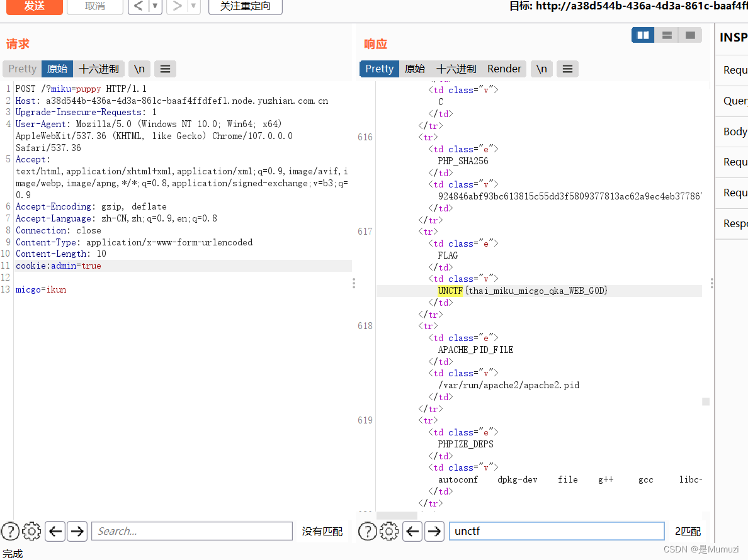Open the response panel hamburger menu
The image size is (748, 560).
pyautogui.click(x=567, y=69)
